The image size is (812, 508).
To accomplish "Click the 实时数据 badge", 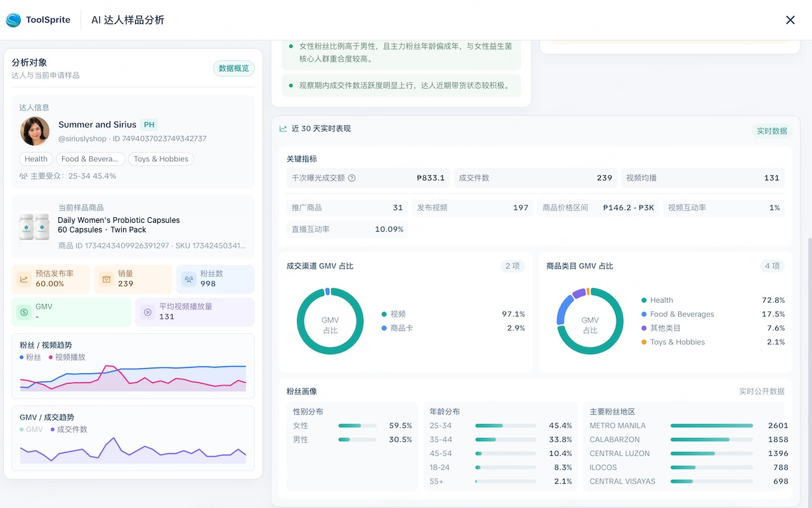I will point(772,131).
